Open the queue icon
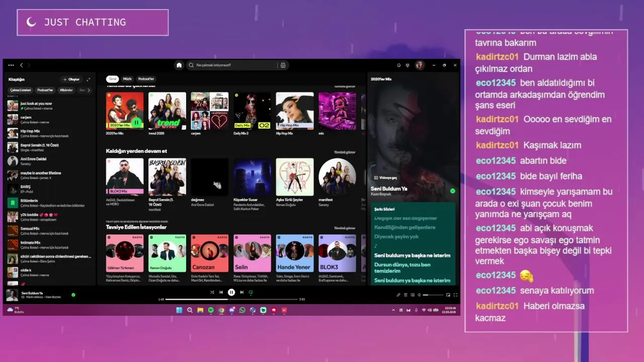The width and height of the screenshot is (644, 362). click(406, 295)
